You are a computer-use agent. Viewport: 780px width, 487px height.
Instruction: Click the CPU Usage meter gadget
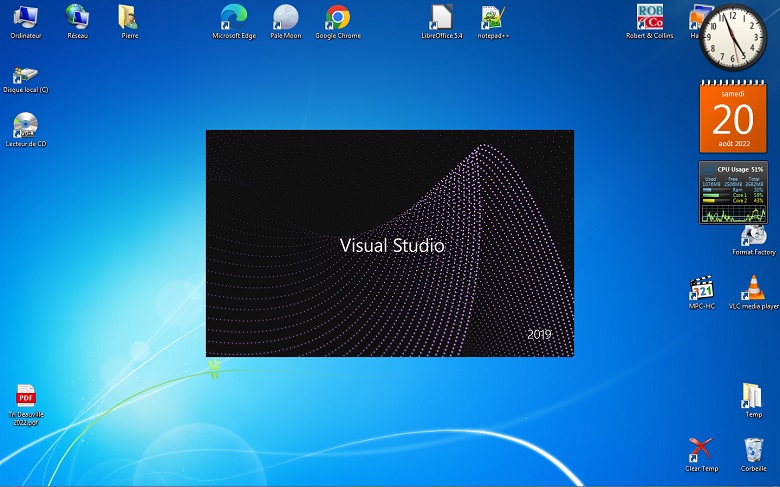pyautogui.click(x=733, y=193)
